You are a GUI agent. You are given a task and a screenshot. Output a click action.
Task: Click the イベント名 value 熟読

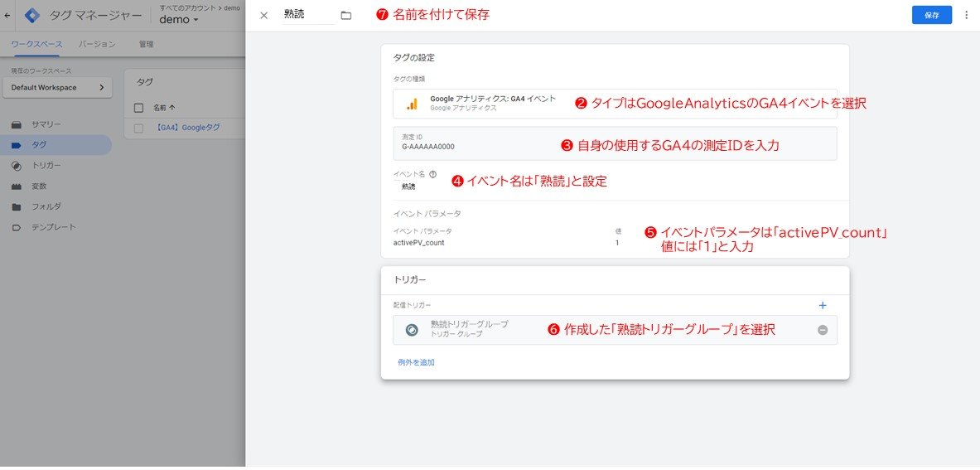(408, 187)
